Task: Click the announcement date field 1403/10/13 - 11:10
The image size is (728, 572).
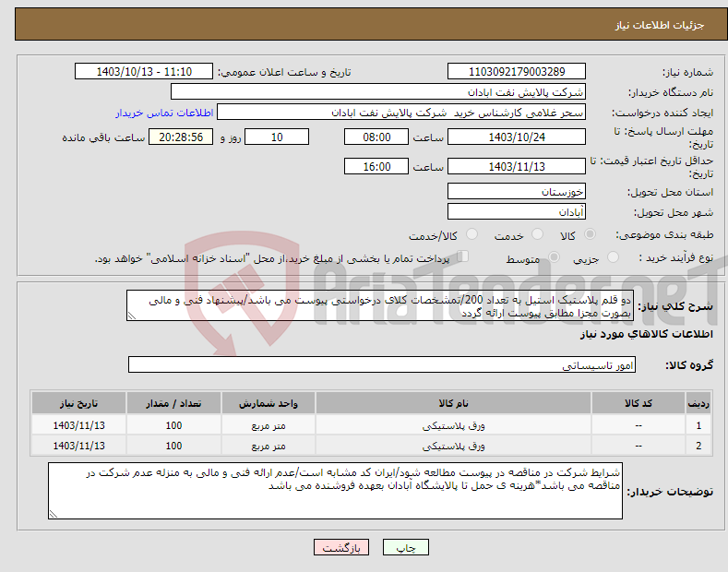Action: pyautogui.click(x=144, y=72)
